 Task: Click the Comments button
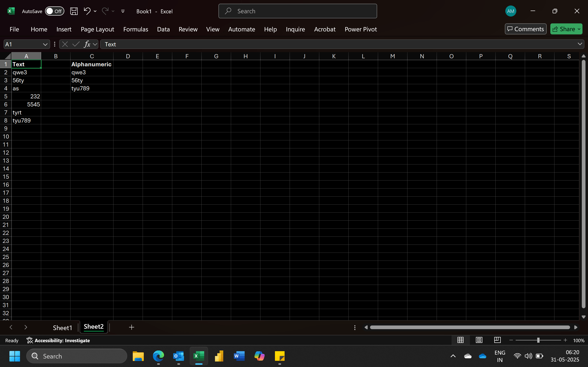525,29
